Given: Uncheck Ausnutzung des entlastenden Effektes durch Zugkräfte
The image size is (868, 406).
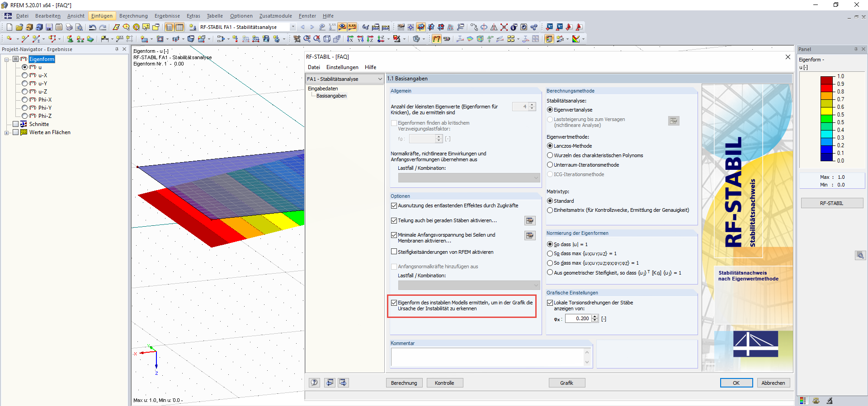Looking at the screenshot, I should click(394, 205).
